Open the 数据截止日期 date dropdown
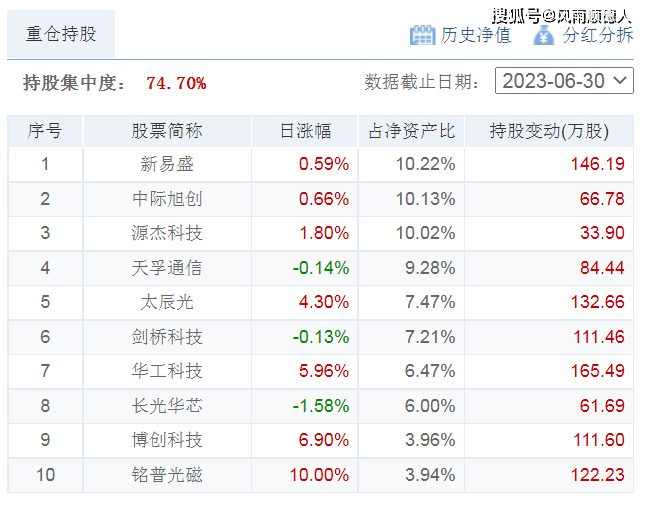 point(564,81)
